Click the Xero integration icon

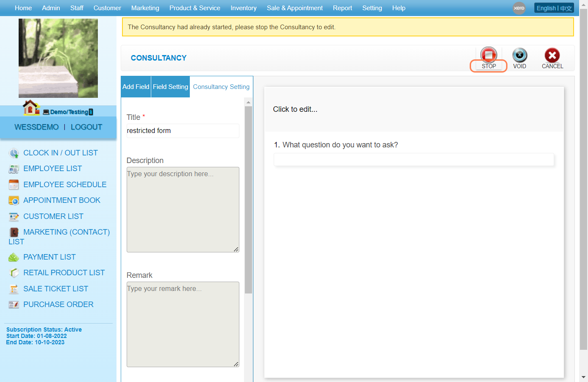(519, 8)
